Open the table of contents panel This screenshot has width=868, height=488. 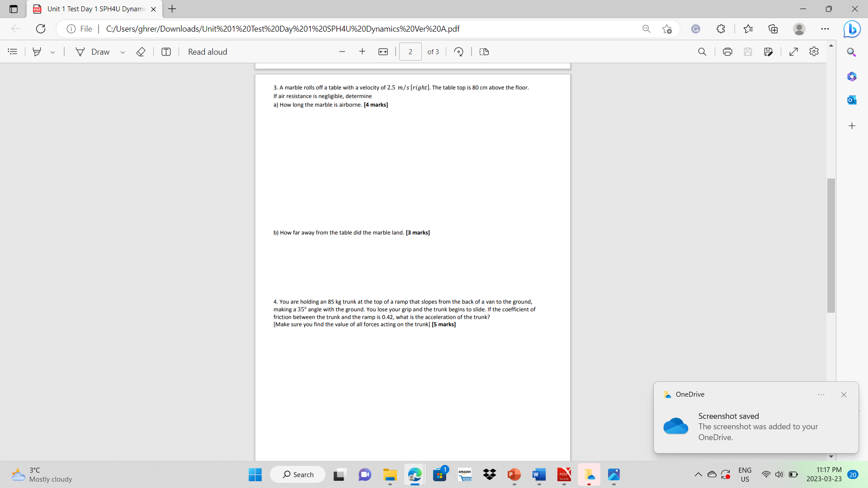point(12,52)
